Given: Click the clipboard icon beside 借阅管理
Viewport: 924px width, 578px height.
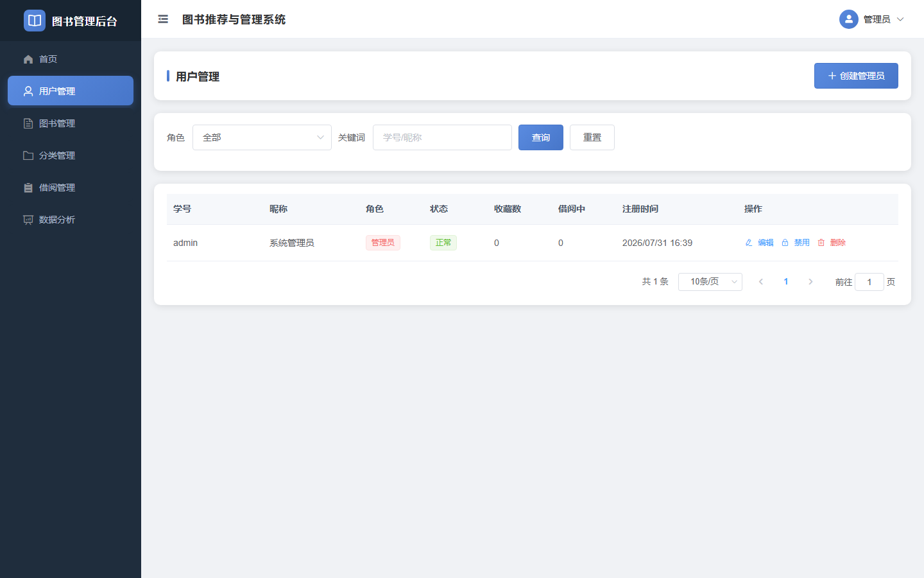Looking at the screenshot, I should coord(28,188).
